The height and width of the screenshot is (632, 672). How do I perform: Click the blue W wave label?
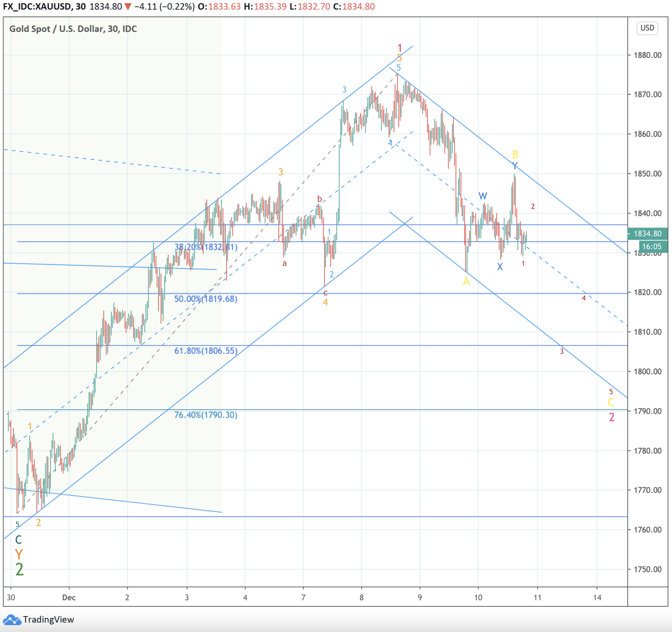483,196
